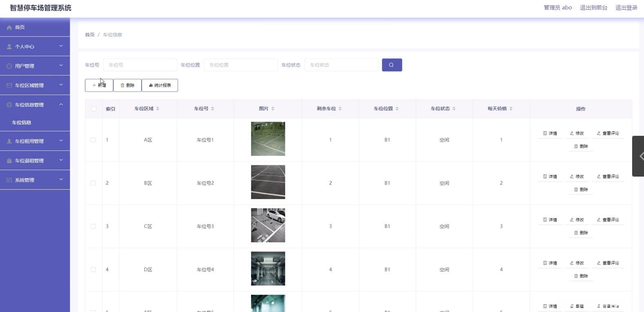Expand the 车位区域管理 menu chevron
This screenshot has width=644, height=312.
tap(61, 85)
